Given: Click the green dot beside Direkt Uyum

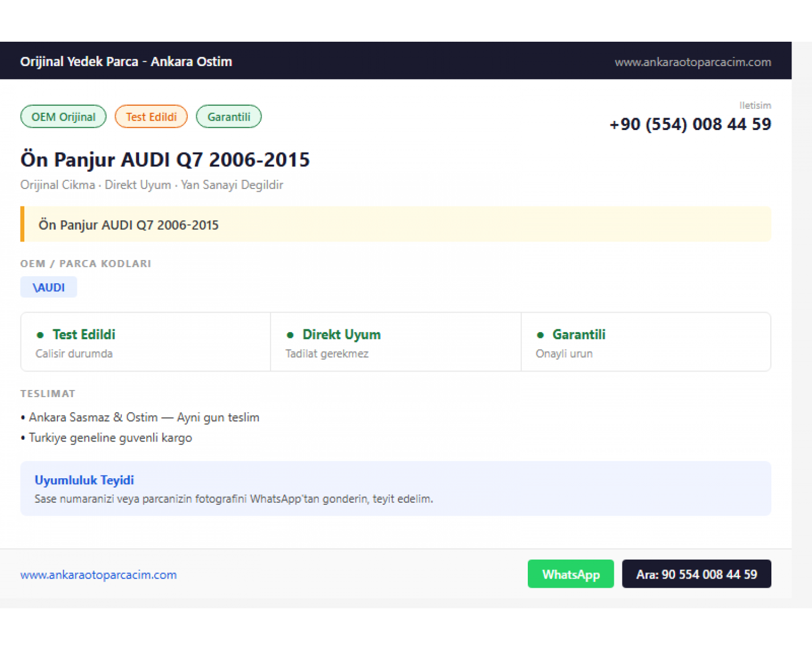Looking at the screenshot, I should (x=290, y=335).
